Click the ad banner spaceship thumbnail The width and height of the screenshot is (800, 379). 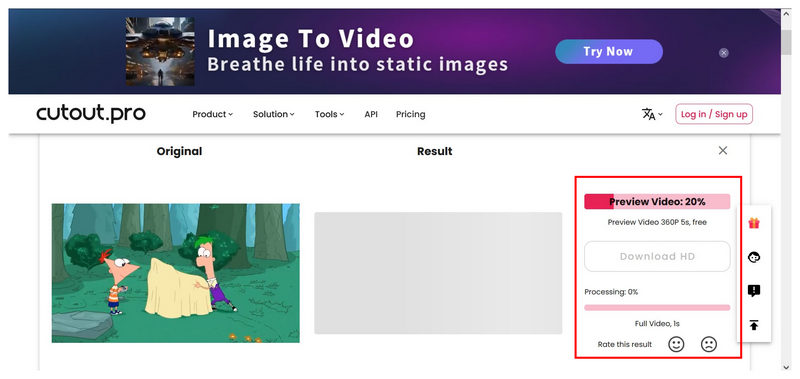point(160,52)
